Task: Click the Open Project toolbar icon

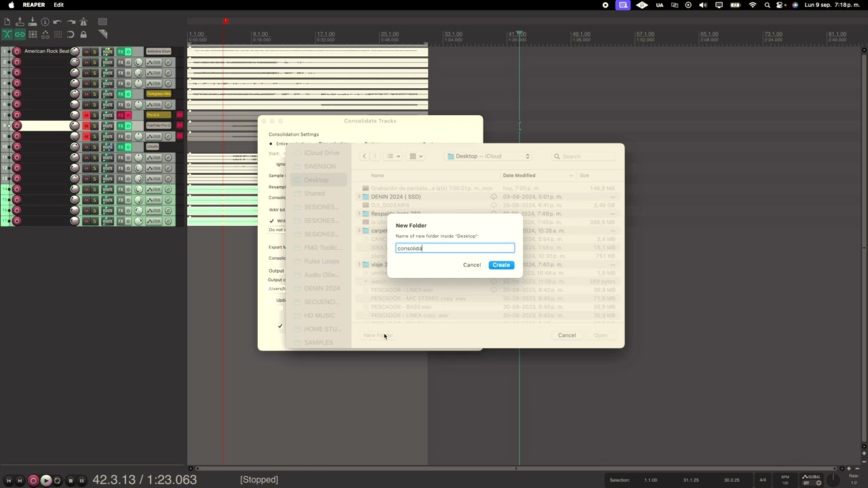Action: pyautogui.click(x=20, y=22)
